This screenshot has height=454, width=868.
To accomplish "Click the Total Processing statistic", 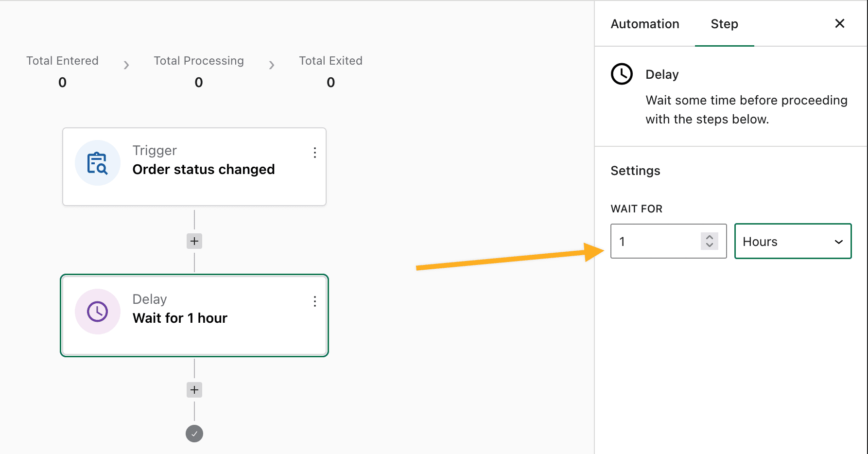I will click(199, 71).
